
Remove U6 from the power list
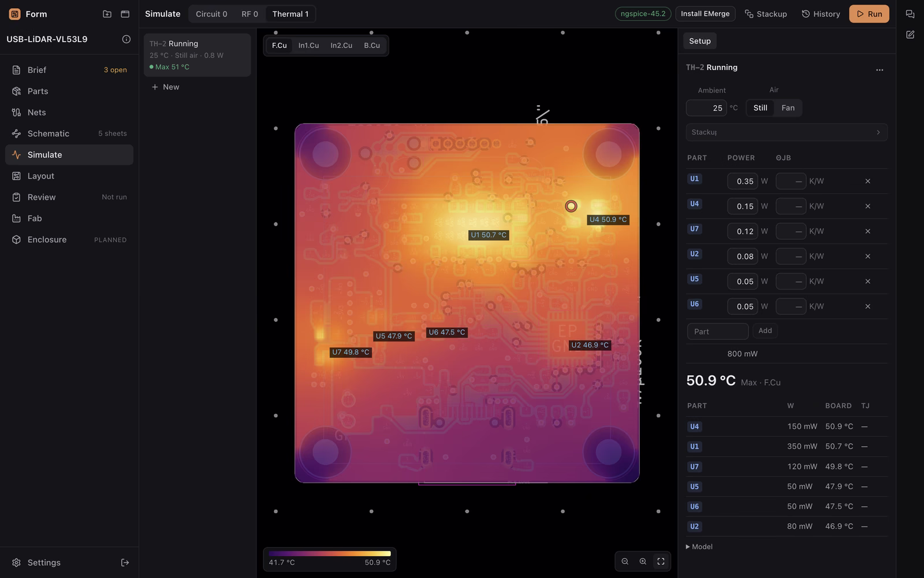[x=867, y=306]
